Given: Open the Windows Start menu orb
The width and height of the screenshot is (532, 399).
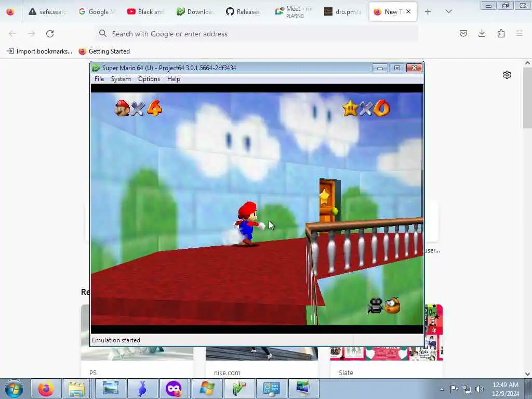Looking at the screenshot, I should coord(14,389).
